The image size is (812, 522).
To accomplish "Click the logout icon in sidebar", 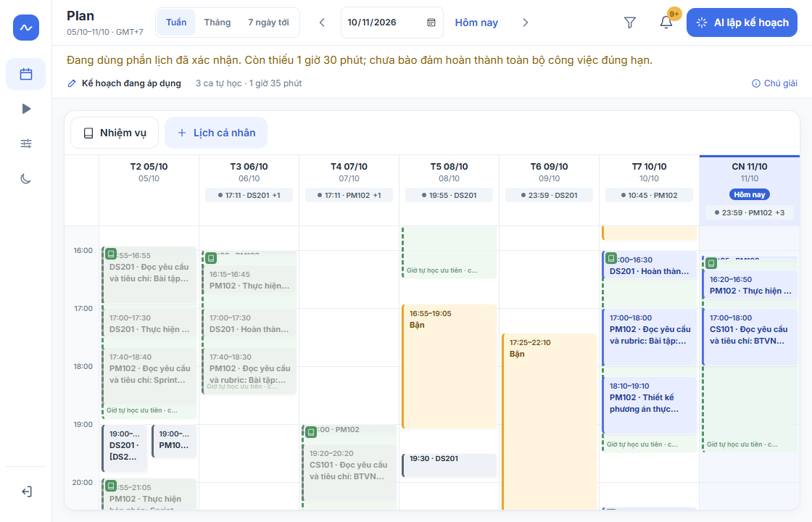I will (x=26, y=492).
